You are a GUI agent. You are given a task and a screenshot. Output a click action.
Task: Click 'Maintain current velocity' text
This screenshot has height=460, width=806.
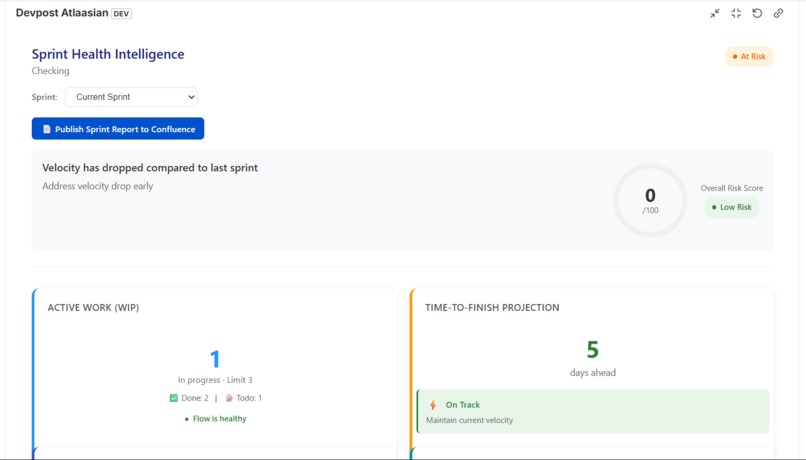pos(469,420)
